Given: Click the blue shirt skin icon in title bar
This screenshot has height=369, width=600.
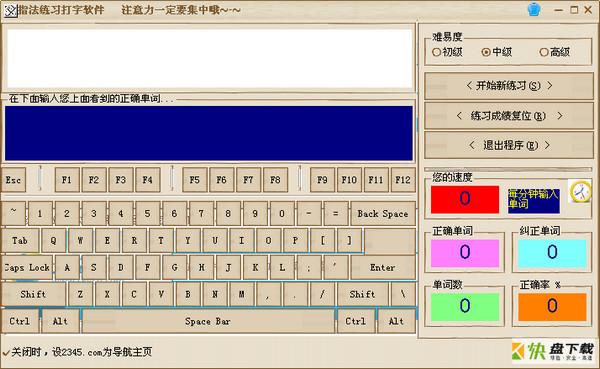Looking at the screenshot, I should coord(534,9).
